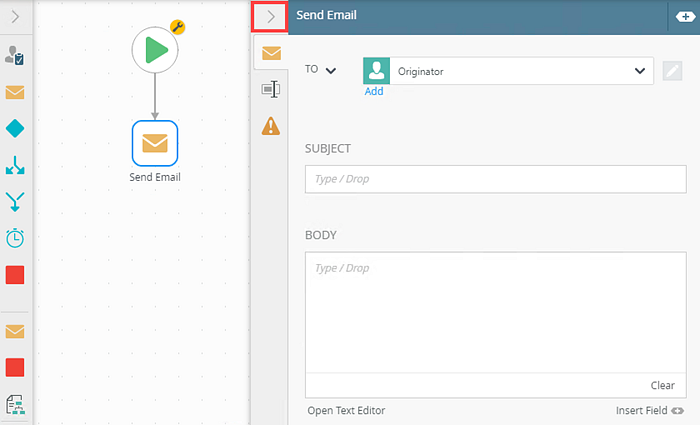Open the Email tab in side panel
The image size is (700, 425).
[x=271, y=53]
